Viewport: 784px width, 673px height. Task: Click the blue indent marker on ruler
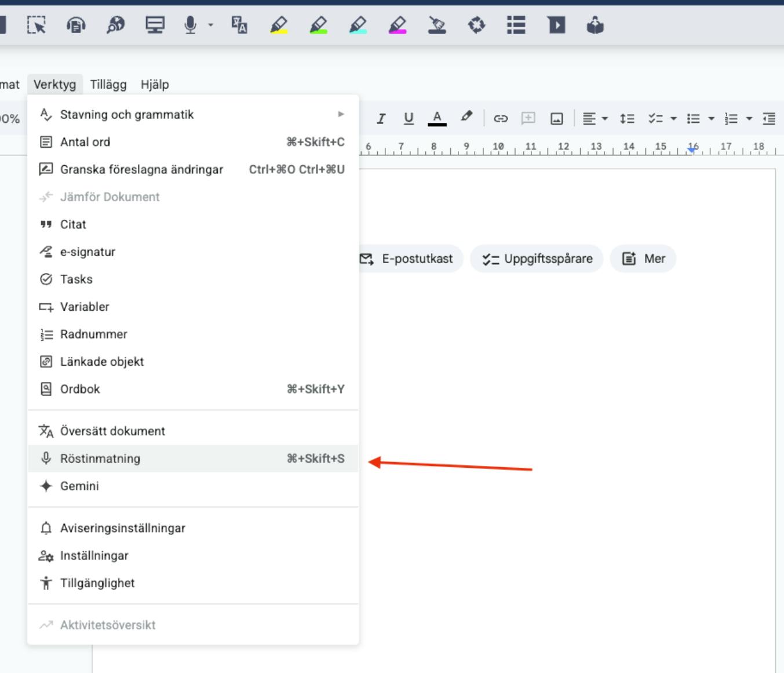[x=692, y=150]
